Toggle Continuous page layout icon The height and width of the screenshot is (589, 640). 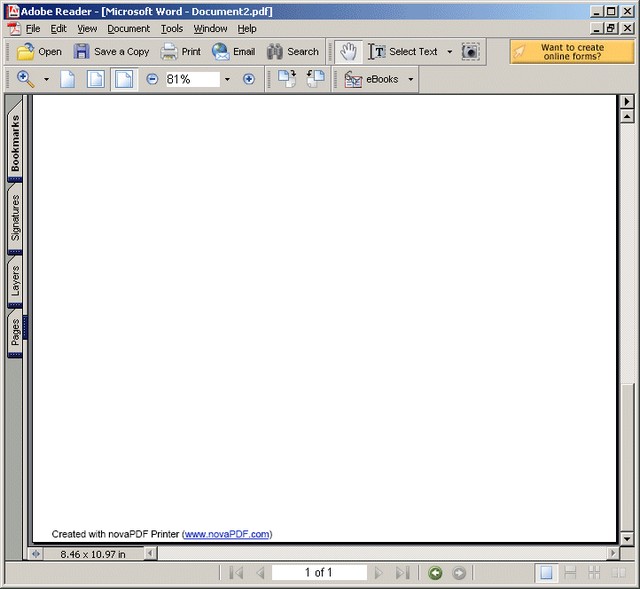tap(570, 573)
